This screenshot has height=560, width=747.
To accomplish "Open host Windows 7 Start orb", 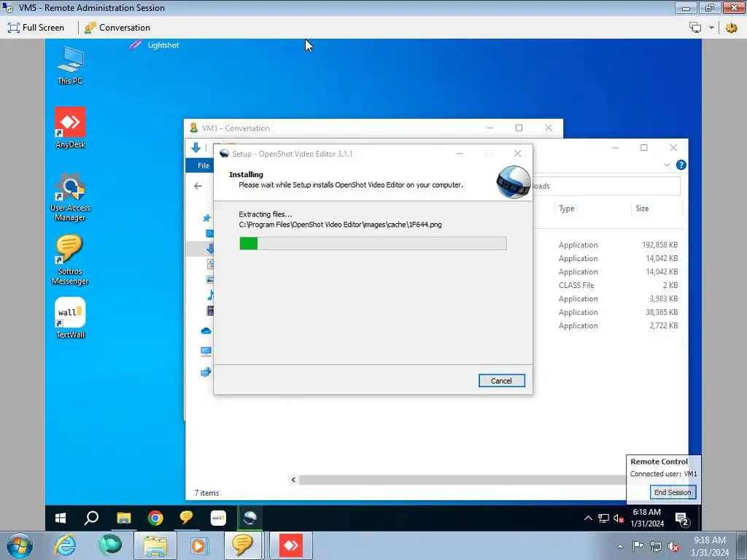I will point(20,545).
